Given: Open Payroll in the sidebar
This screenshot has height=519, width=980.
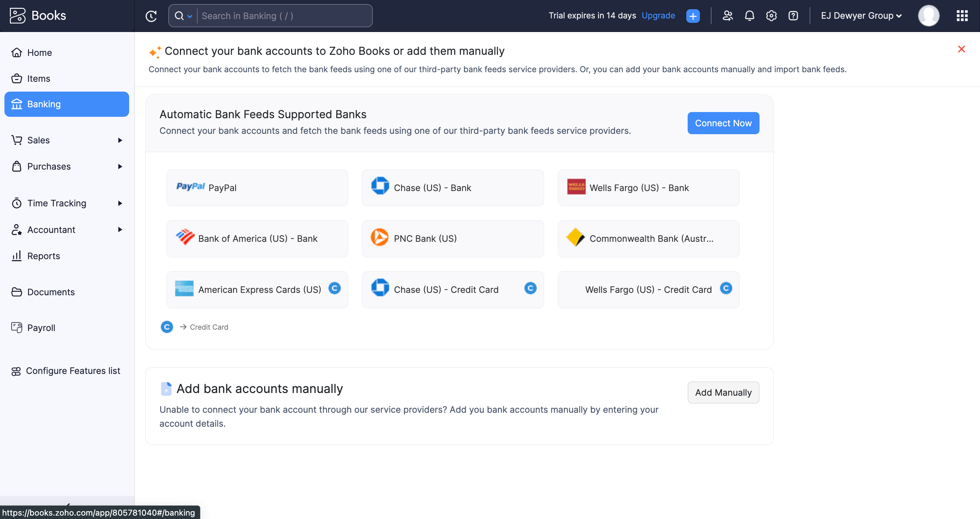Looking at the screenshot, I should pyautogui.click(x=67, y=328).
